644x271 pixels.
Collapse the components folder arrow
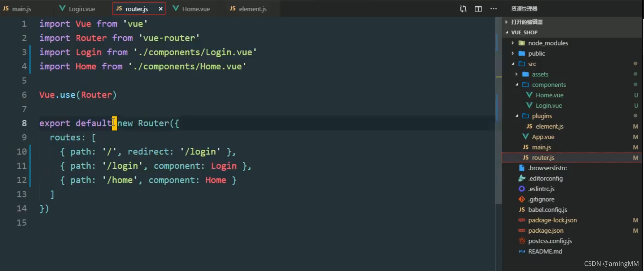pos(517,84)
